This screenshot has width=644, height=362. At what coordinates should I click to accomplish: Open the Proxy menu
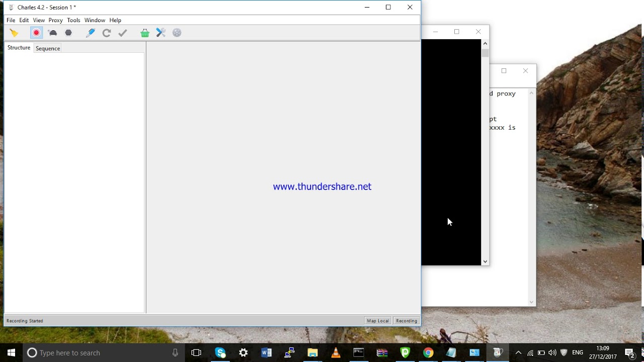pyautogui.click(x=55, y=20)
